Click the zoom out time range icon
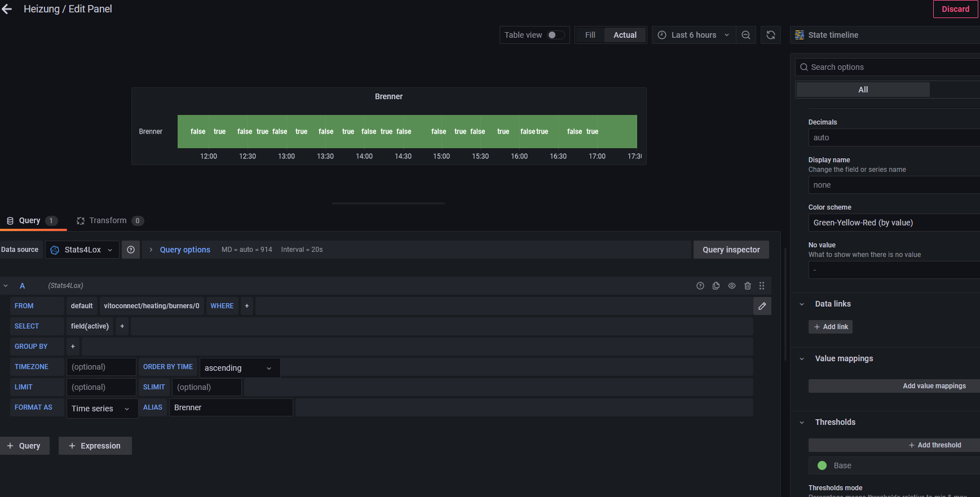 click(x=745, y=35)
